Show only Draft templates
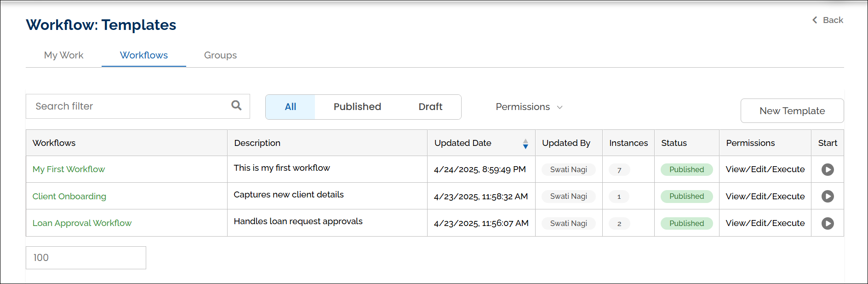The width and height of the screenshot is (868, 284). 430,107
